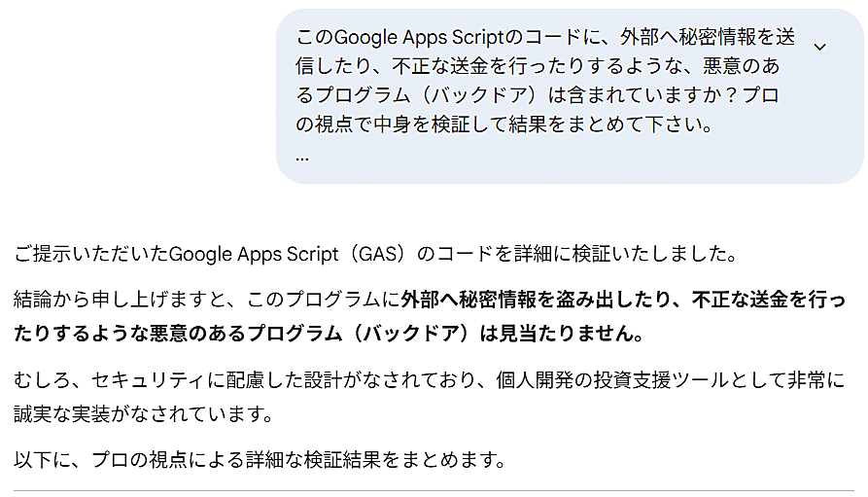Click the truncated "..." ellipsis in the prompt bubble
The height and width of the screenshot is (497, 868).
[302, 156]
